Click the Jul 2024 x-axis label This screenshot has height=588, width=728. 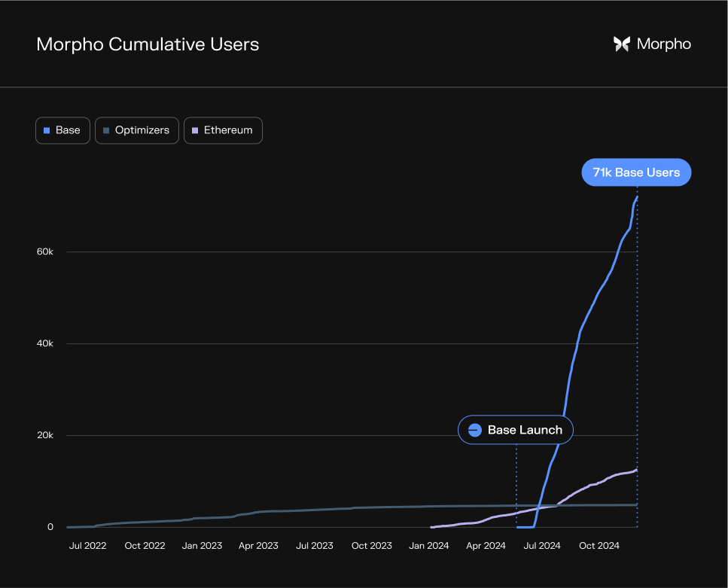[542, 546]
